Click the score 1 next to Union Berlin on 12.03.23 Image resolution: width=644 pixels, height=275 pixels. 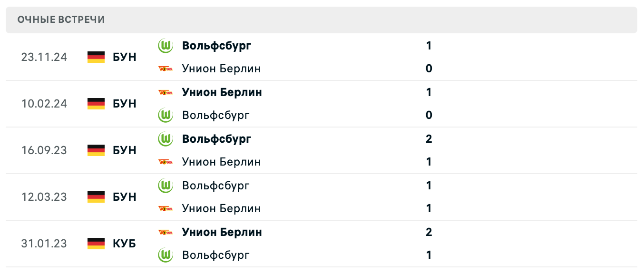coord(429,208)
